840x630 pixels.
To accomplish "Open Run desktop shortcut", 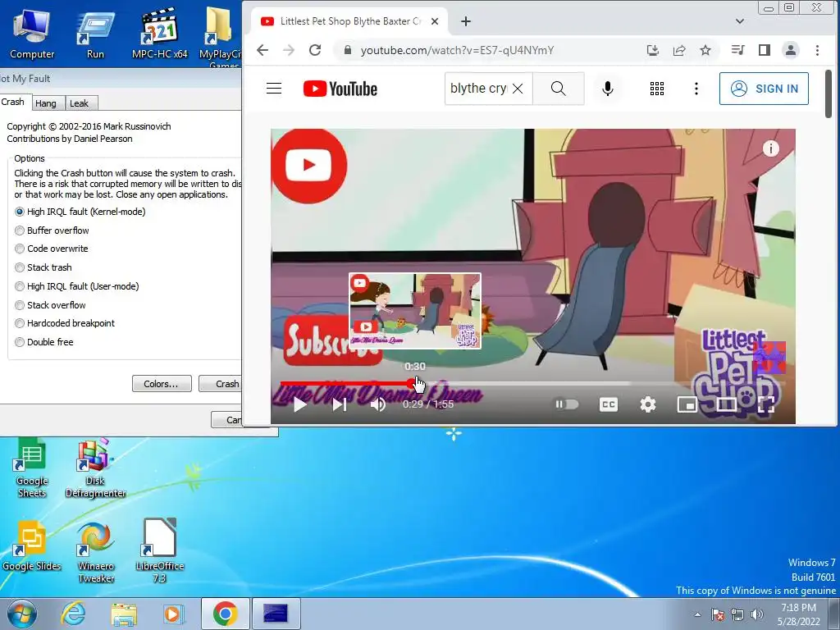I will coord(95,33).
